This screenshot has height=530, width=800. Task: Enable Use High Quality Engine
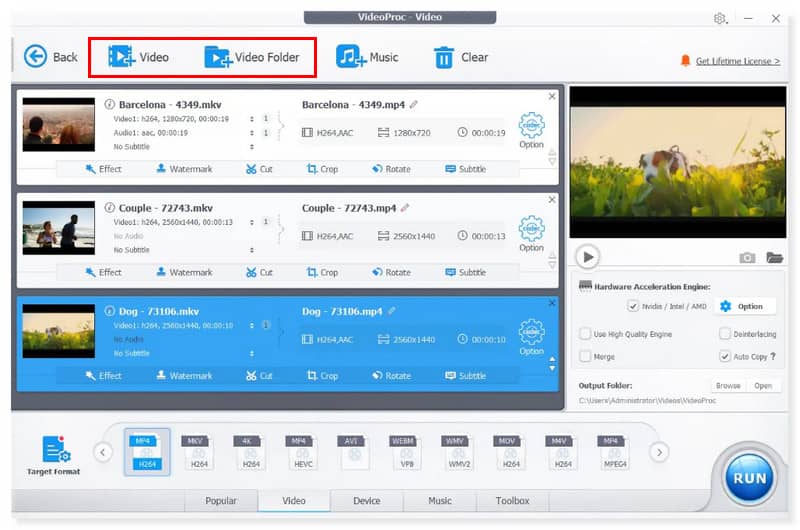click(585, 334)
